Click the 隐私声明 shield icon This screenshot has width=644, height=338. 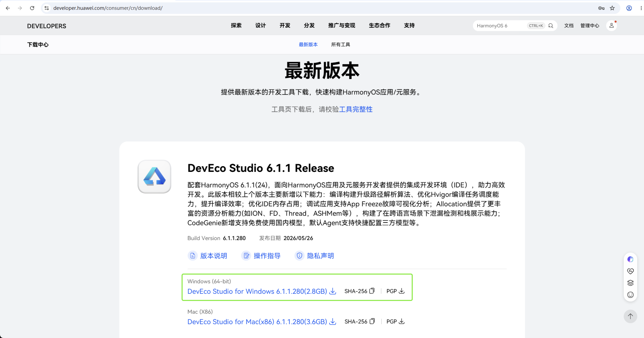[x=299, y=256]
